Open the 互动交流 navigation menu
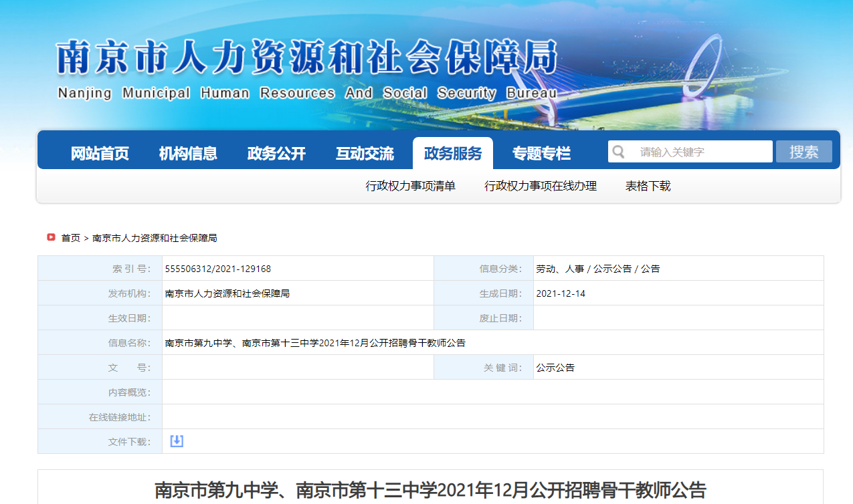 click(x=365, y=154)
